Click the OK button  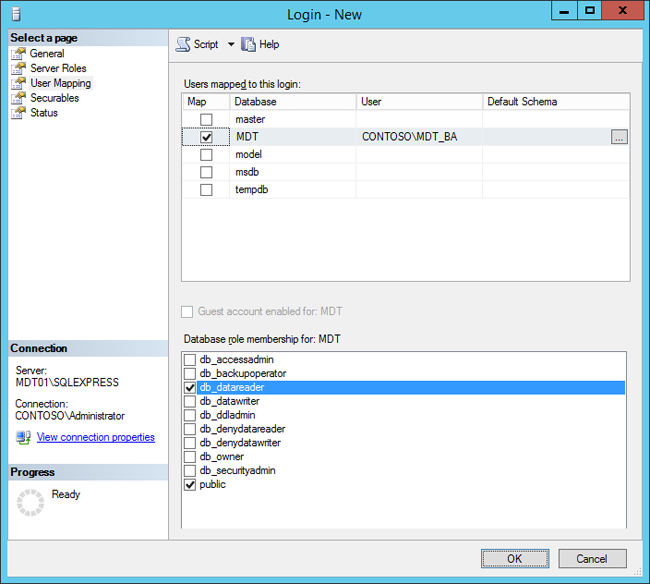(x=514, y=559)
